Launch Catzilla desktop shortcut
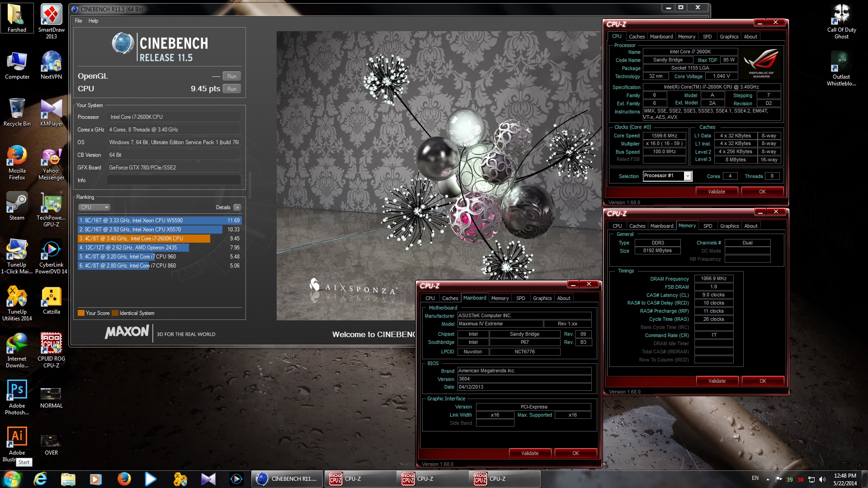This screenshot has height=488, width=868. (x=51, y=300)
